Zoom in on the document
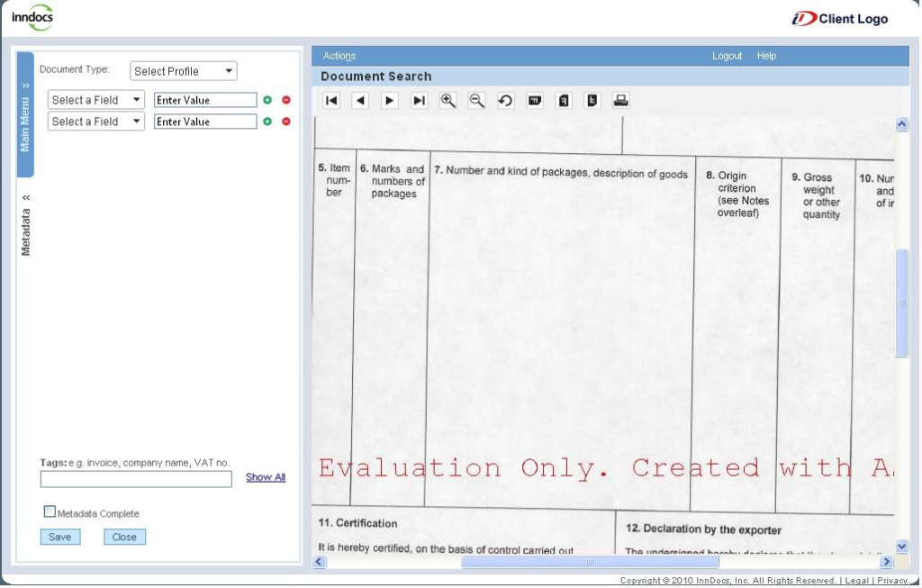Screen dimensions: 922x588 [448, 101]
